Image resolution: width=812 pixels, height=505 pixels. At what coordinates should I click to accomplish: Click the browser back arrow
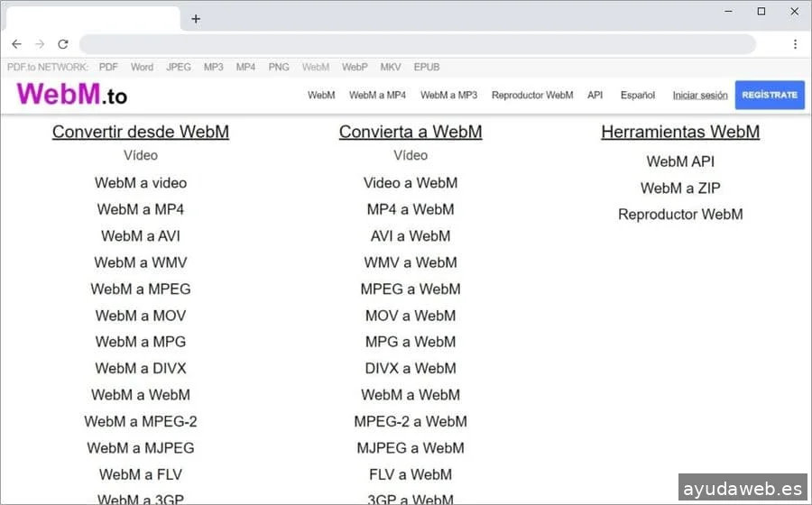16,44
